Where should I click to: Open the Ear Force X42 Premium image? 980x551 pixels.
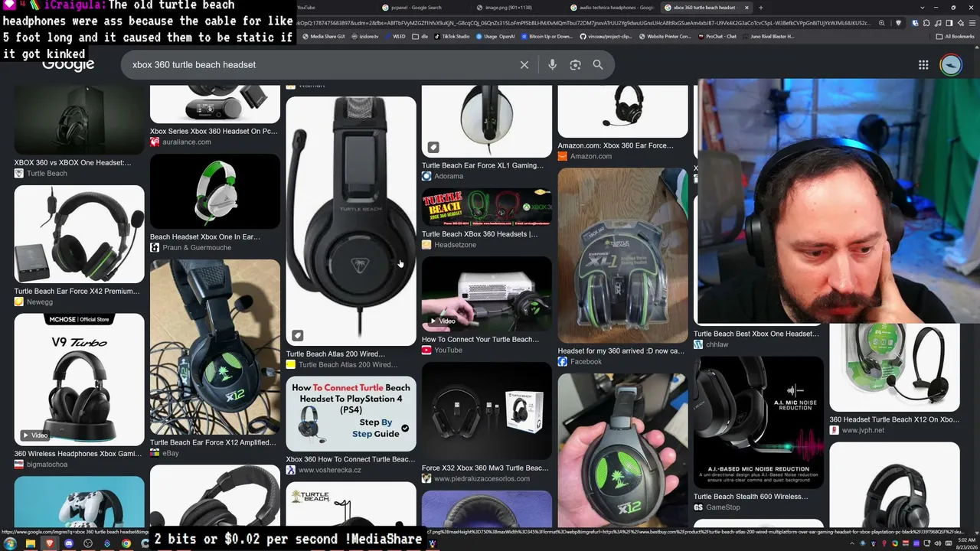[x=79, y=234]
